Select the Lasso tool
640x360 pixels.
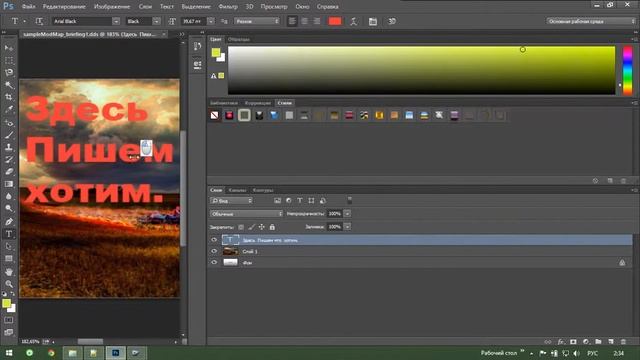click(9, 73)
